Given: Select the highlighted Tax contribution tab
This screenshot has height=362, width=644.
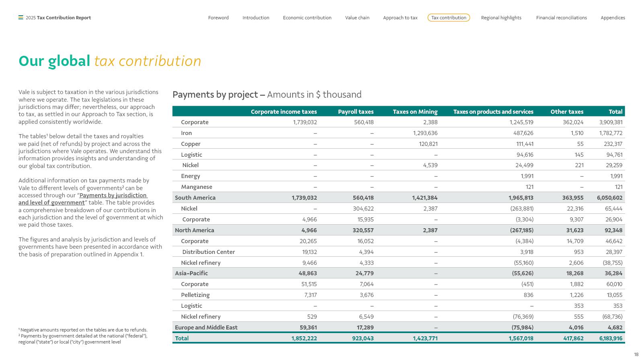Looking at the screenshot, I should pos(449,18).
